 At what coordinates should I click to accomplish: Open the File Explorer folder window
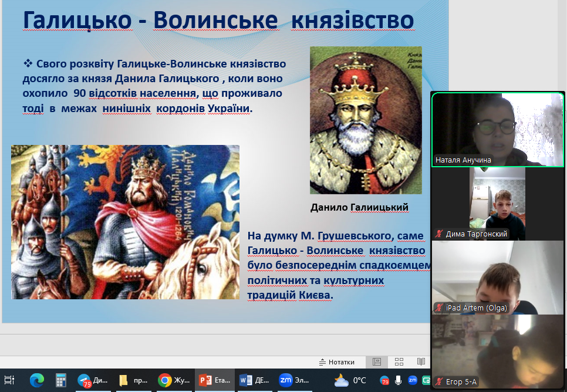pos(133,380)
